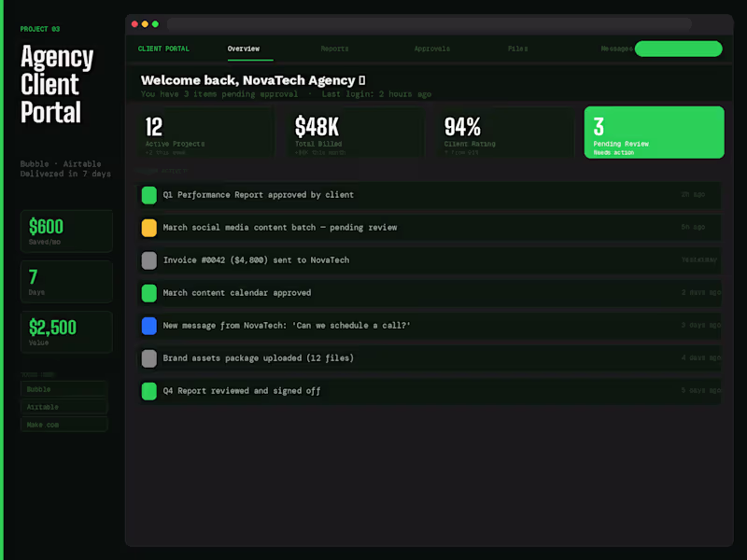The width and height of the screenshot is (747, 560).
Task: Click the green dot on Q4 Report signed off
Action: pos(148,390)
